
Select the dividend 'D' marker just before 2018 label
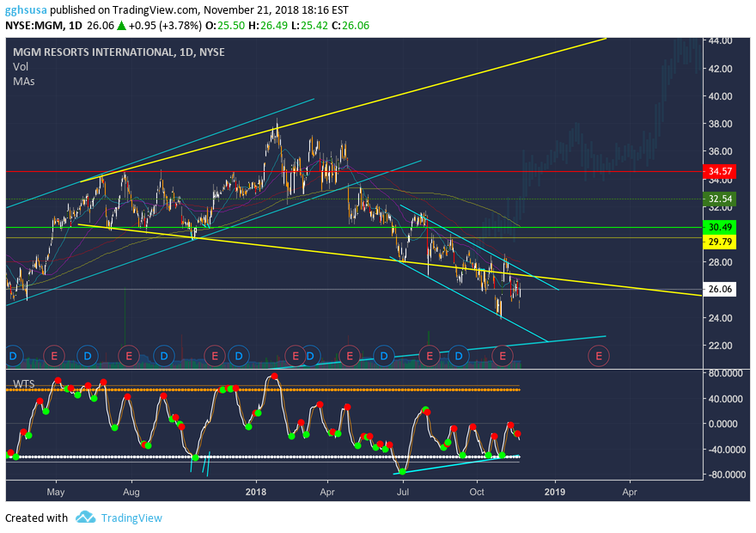238,356
